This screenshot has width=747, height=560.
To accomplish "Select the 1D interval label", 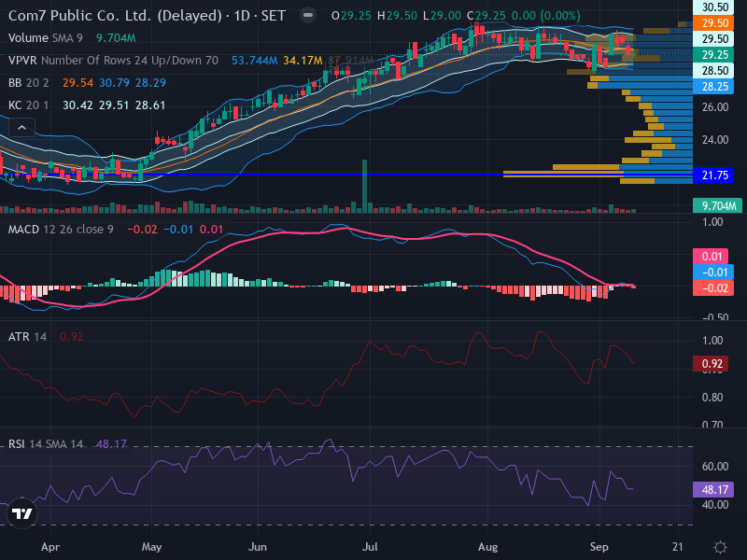I will (242, 16).
